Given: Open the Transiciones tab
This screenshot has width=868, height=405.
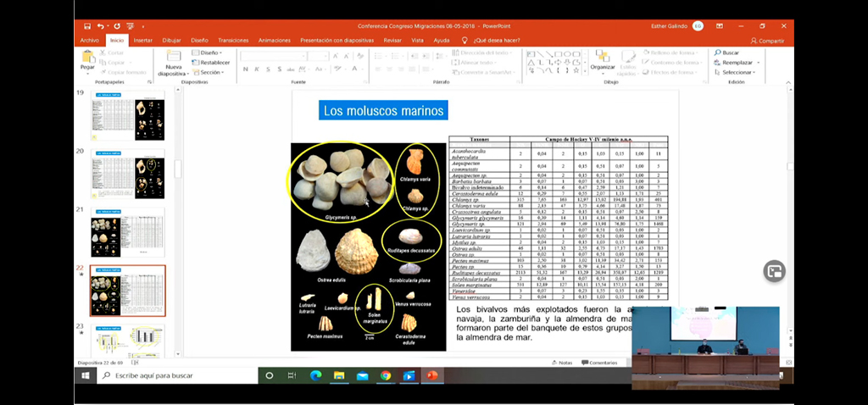Looking at the screenshot, I should (x=233, y=40).
